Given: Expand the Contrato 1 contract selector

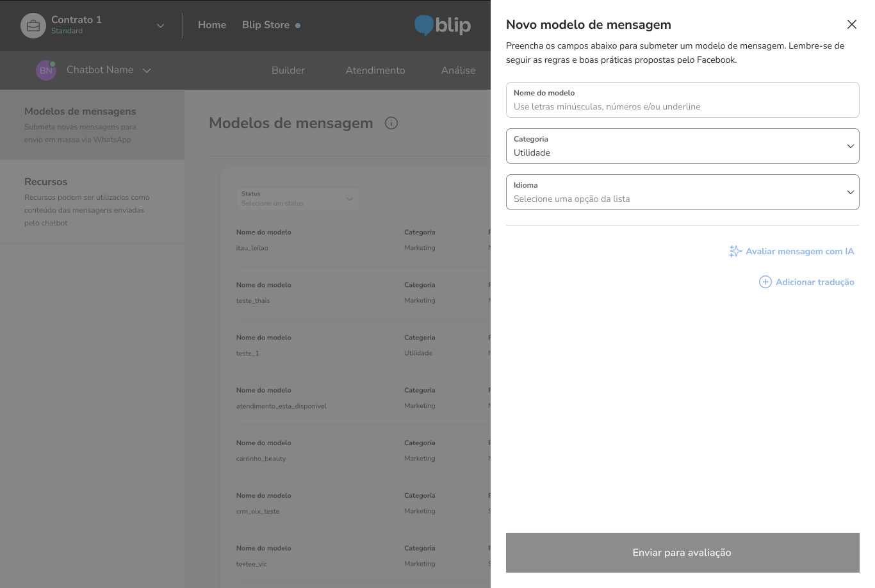Looking at the screenshot, I should (160, 26).
